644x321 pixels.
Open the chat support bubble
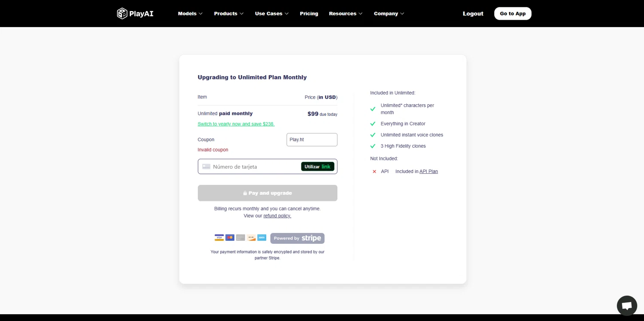tap(627, 306)
